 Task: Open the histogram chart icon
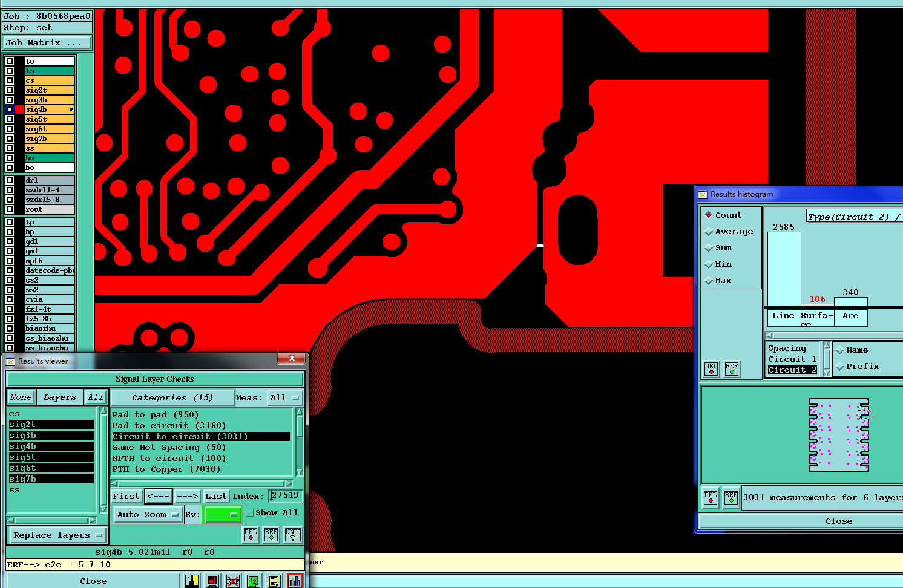tap(295, 581)
